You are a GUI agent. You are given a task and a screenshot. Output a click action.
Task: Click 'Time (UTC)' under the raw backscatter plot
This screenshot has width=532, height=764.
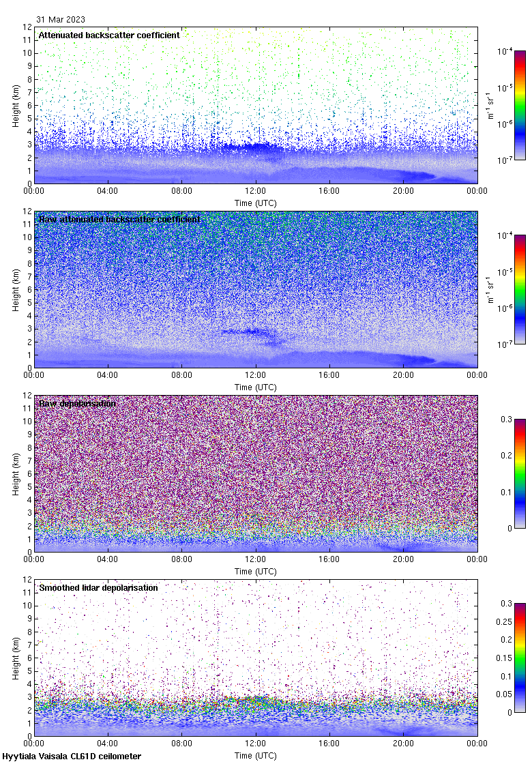(x=255, y=387)
